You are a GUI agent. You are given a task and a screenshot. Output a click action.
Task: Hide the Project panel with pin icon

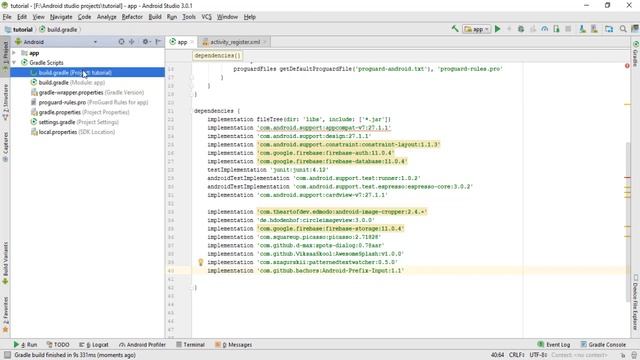[x=158, y=42]
